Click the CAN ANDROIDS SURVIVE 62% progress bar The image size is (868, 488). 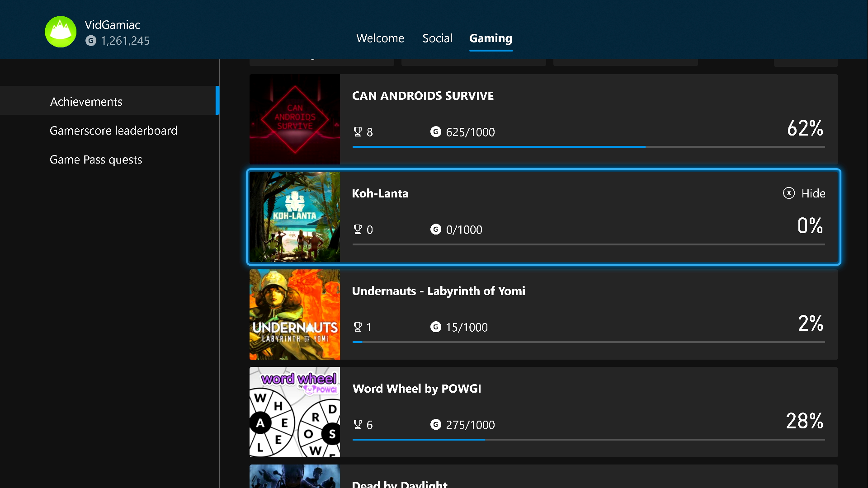tap(588, 147)
